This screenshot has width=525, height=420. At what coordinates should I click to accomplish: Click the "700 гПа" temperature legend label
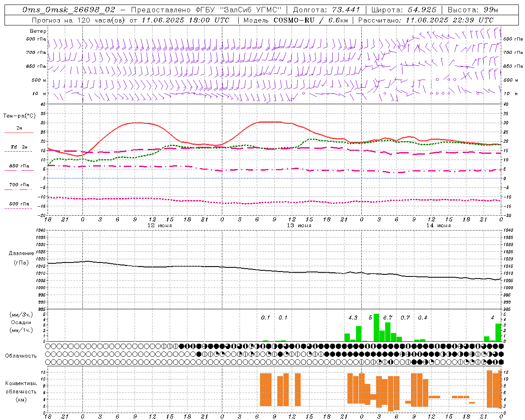(x=19, y=185)
